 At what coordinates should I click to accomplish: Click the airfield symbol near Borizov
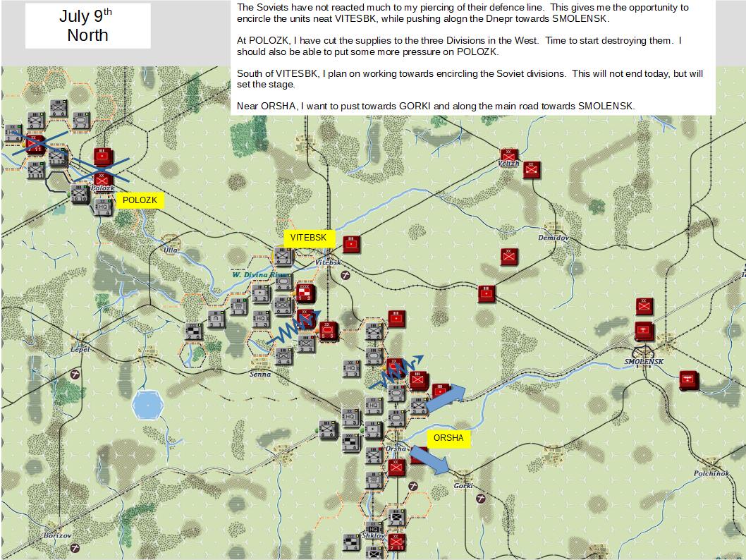75,547
